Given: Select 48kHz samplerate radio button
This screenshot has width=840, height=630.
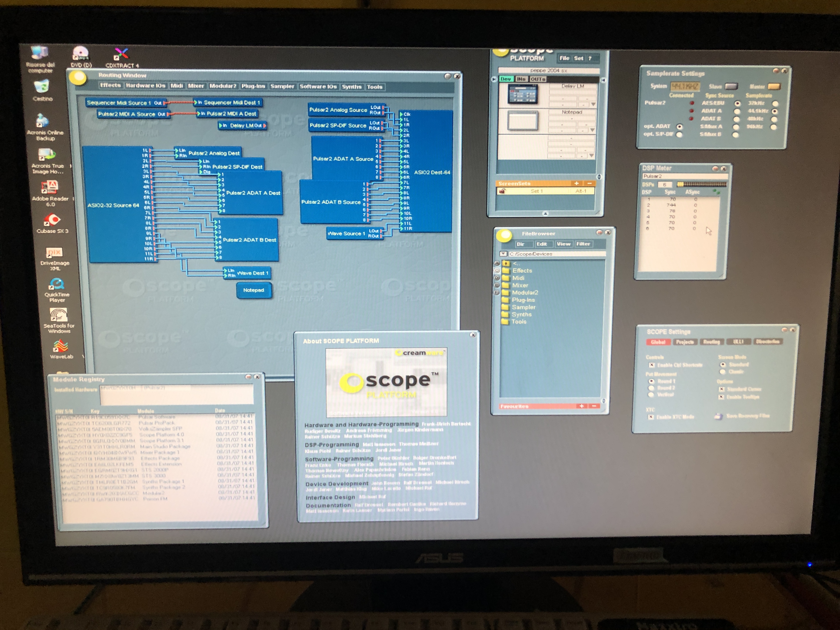Looking at the screenshot, I should pos(774,119).
